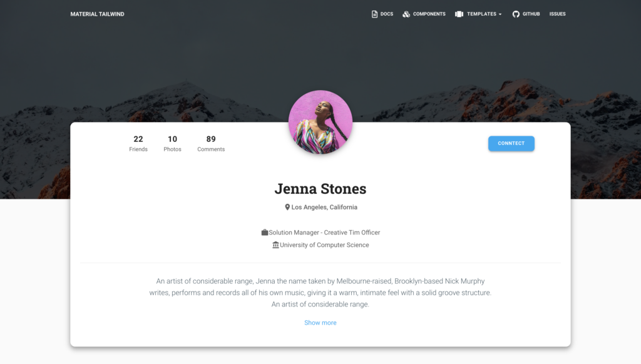Click the Components cubes icon
641x364 pixels.
click(406, 14)
